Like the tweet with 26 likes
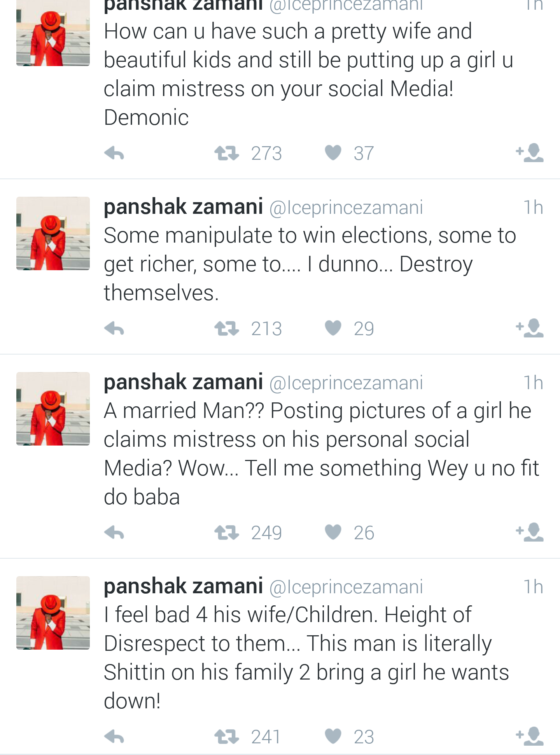This screenshot has width=560, height=755. pos(333,532)
